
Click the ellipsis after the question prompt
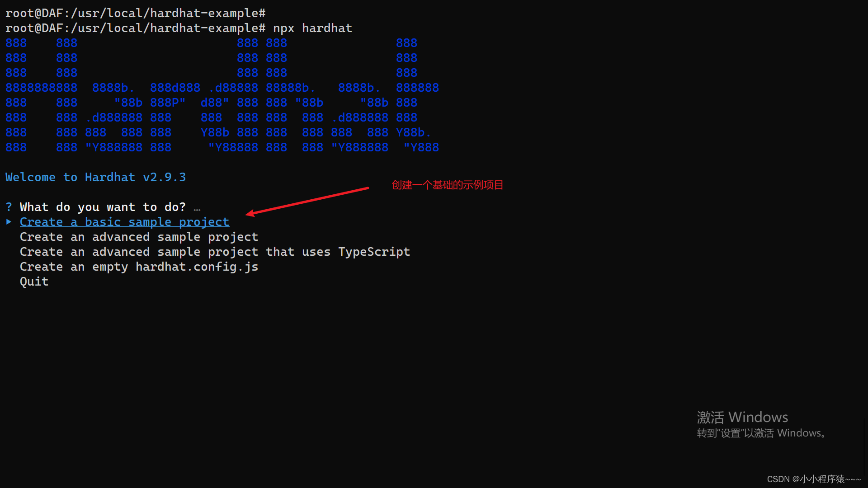(x=197, y=208)
